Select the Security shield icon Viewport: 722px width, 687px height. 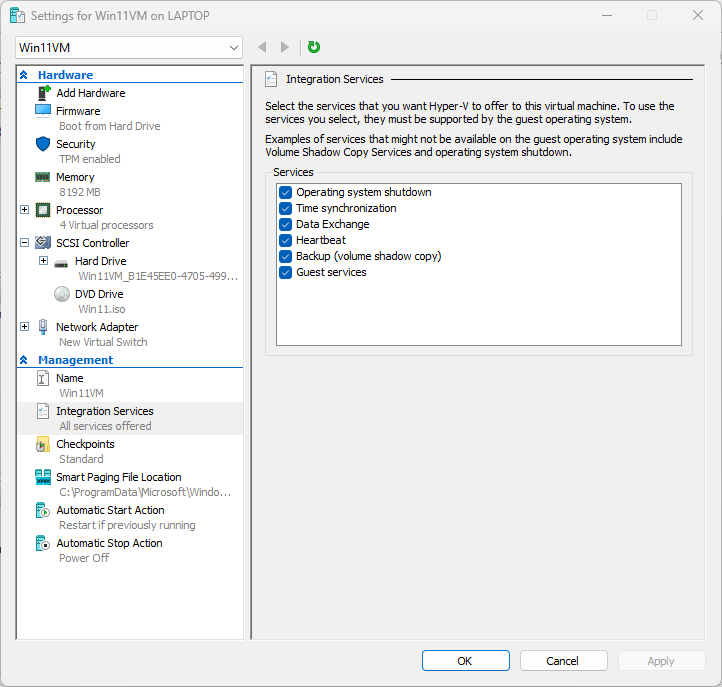click(43, 144)
